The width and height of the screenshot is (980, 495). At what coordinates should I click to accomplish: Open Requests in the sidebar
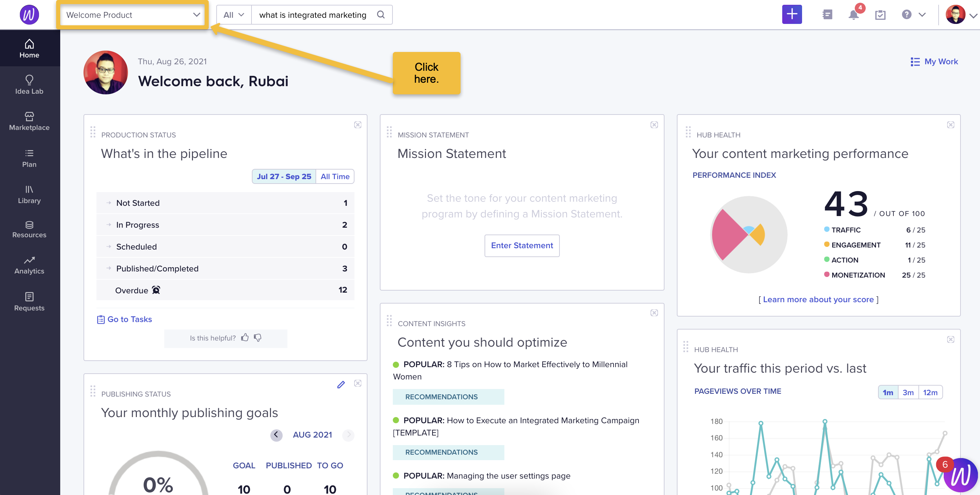point(29,302)
